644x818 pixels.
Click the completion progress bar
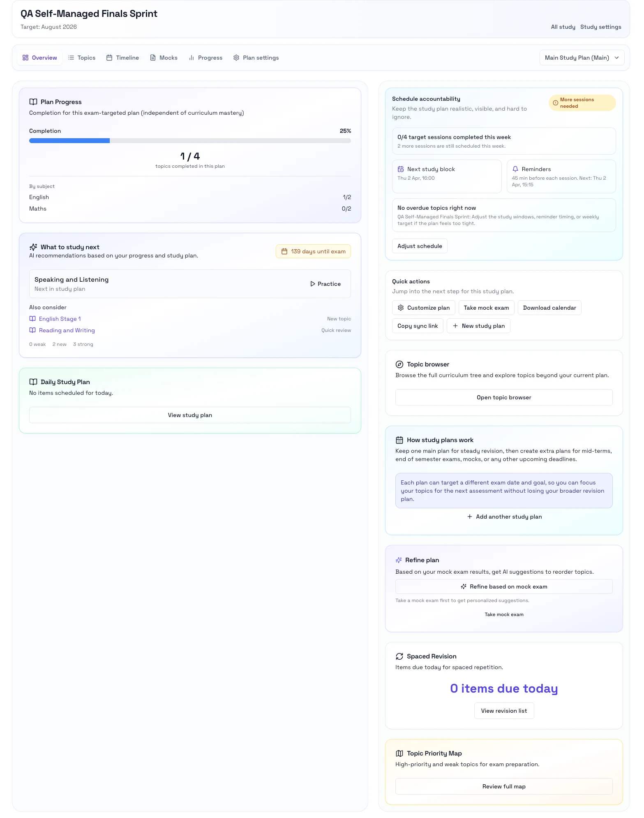point(190,141)
